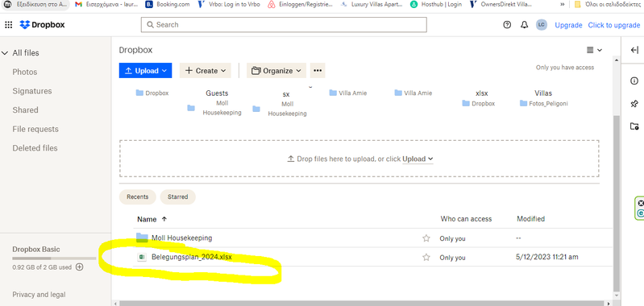Open the more actions ellipsis button
This screenshot has width=644, height=306.
click(x=318, y=71)
